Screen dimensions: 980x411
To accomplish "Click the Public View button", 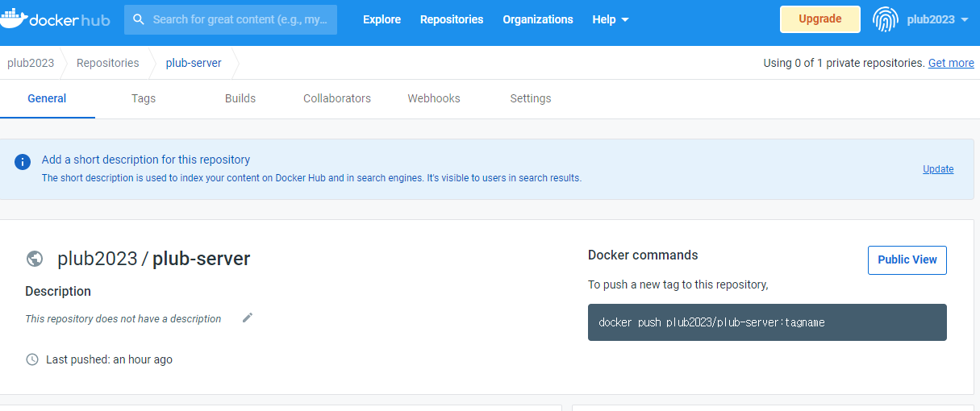I will click(907, 259).
